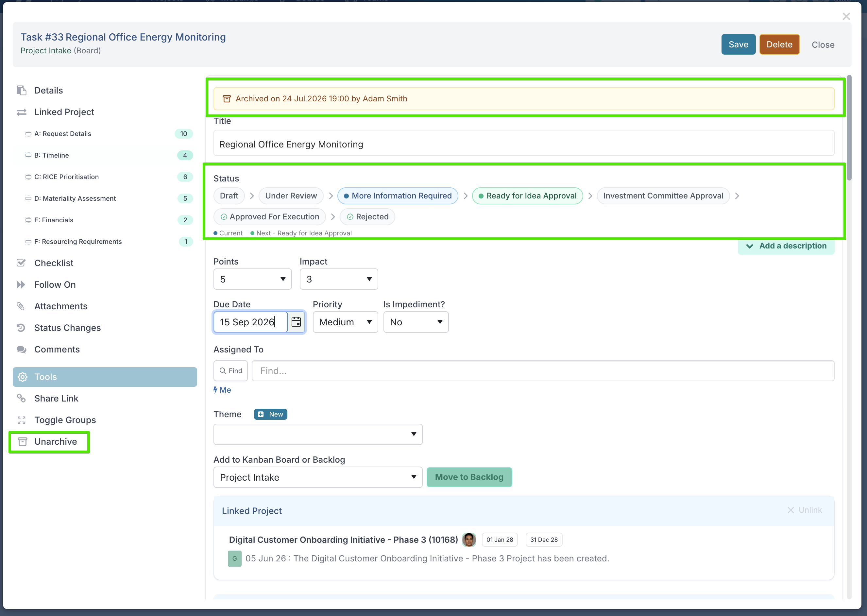Click the Unarchive box icon in sidebar
The height and width of the screenshot is (616, 867).
point(22,441)
